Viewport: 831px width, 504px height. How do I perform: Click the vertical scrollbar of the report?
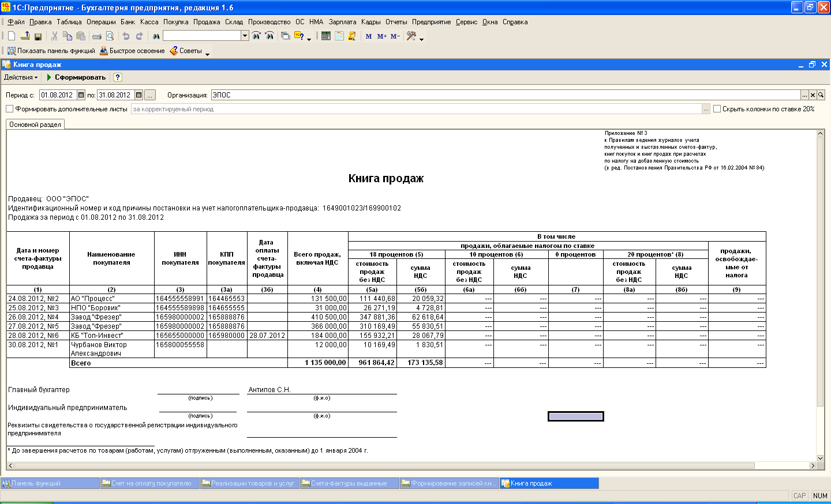(820, 271)
